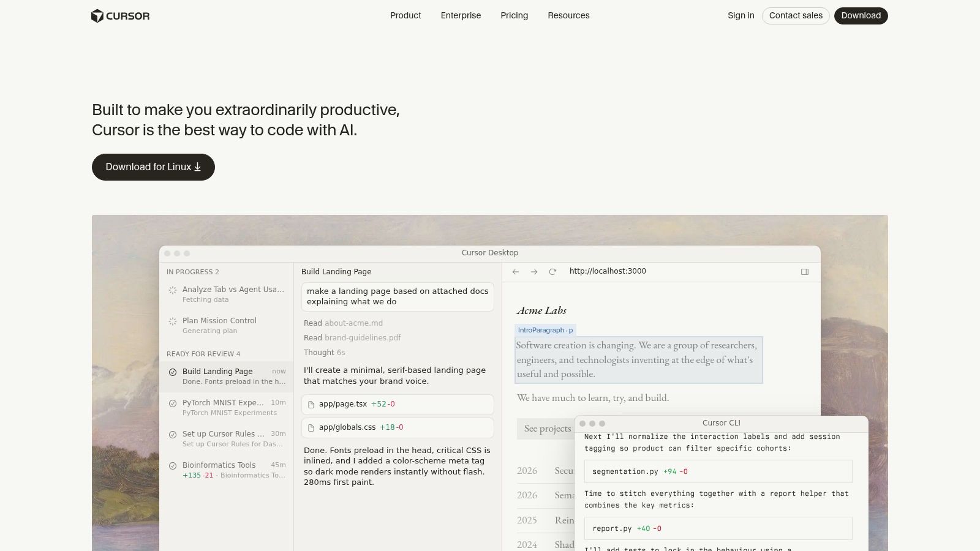Click the check icon beside Bioinformatics Tools
The height and width of the screenshot is (551, 980).
coord(173,466)
